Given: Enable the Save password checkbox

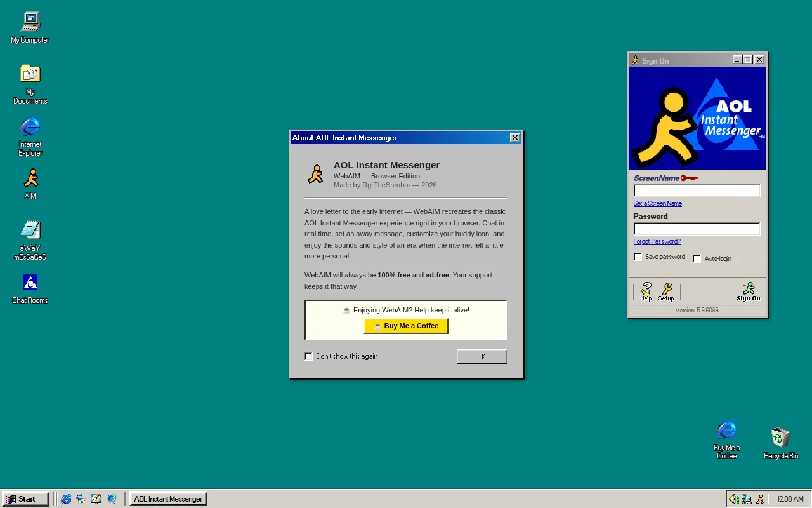Looking at the screenshot, I should coord(638,257).
